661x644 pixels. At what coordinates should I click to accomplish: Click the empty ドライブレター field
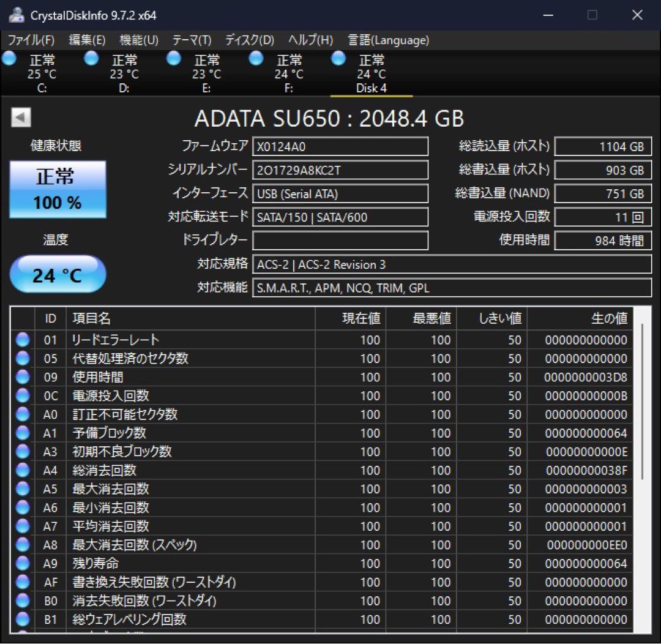click(x=340, y=241)
